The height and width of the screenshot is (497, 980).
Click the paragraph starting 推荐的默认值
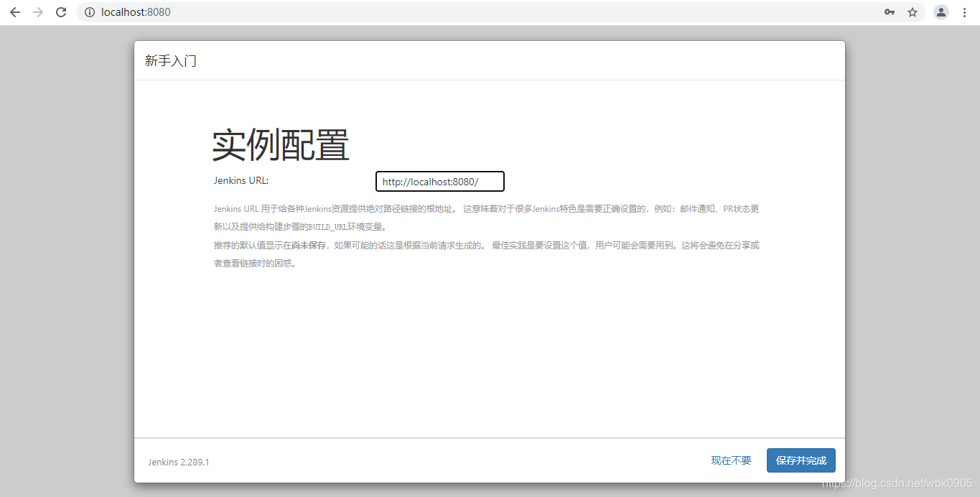tap(486, 254)
